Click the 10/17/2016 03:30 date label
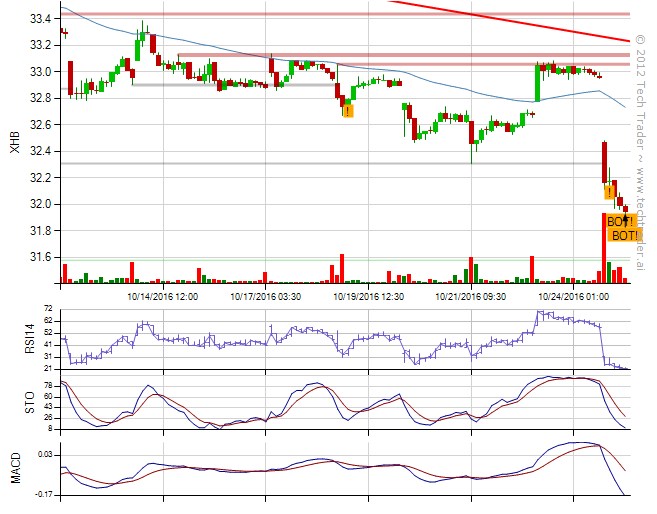 point(266,296)
